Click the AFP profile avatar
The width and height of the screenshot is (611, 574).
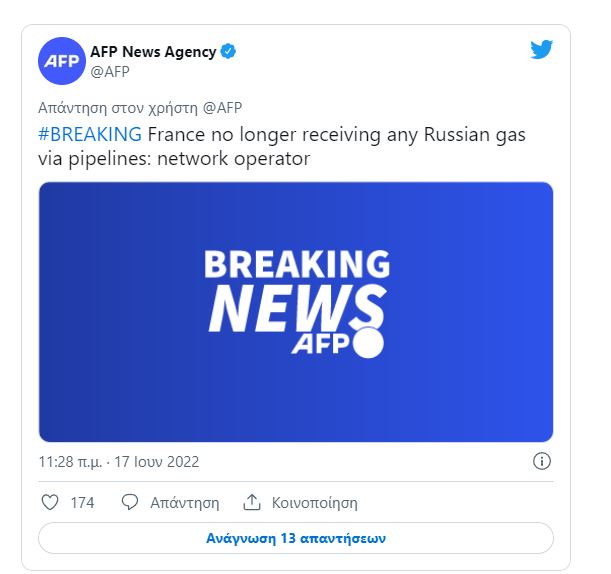(x=62, y=62)
